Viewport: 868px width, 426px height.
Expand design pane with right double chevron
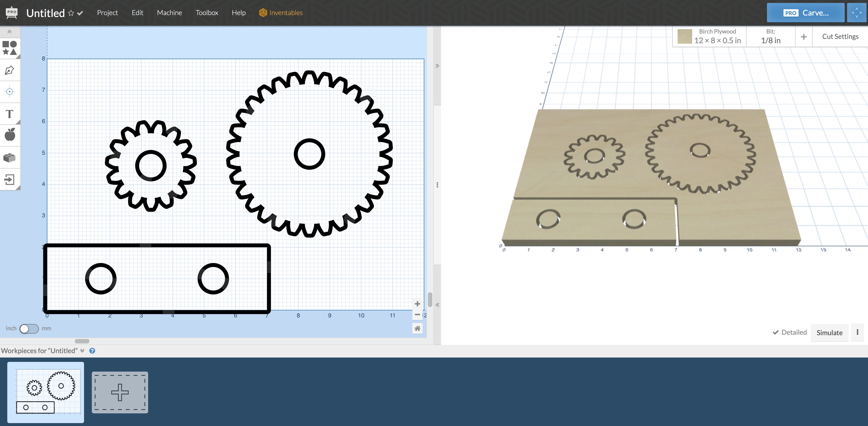coord(437,66)
